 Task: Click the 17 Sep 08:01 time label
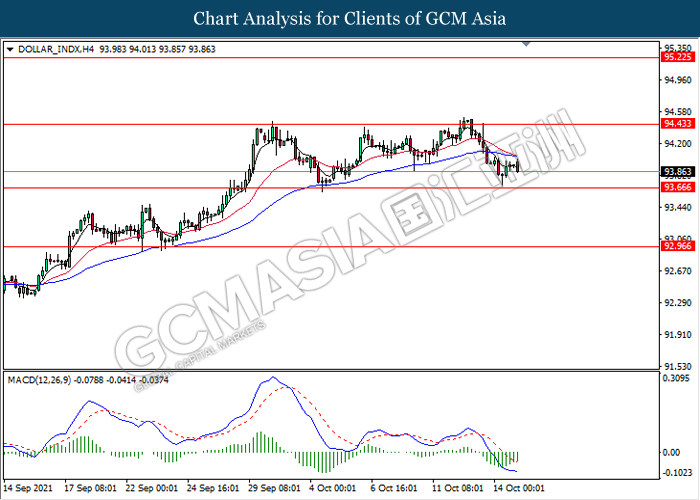(x=91, y=488)
